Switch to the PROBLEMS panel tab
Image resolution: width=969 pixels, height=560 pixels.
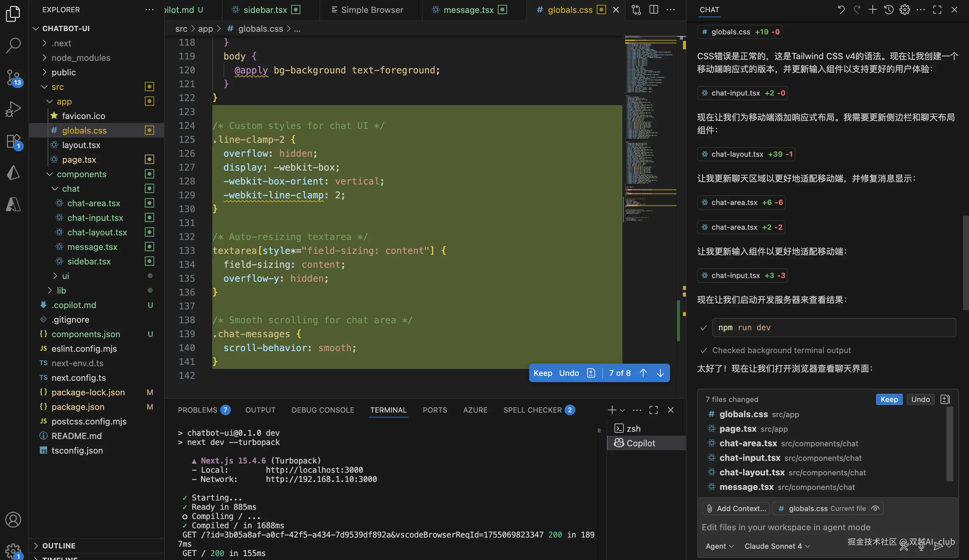(x=198, y=410)
